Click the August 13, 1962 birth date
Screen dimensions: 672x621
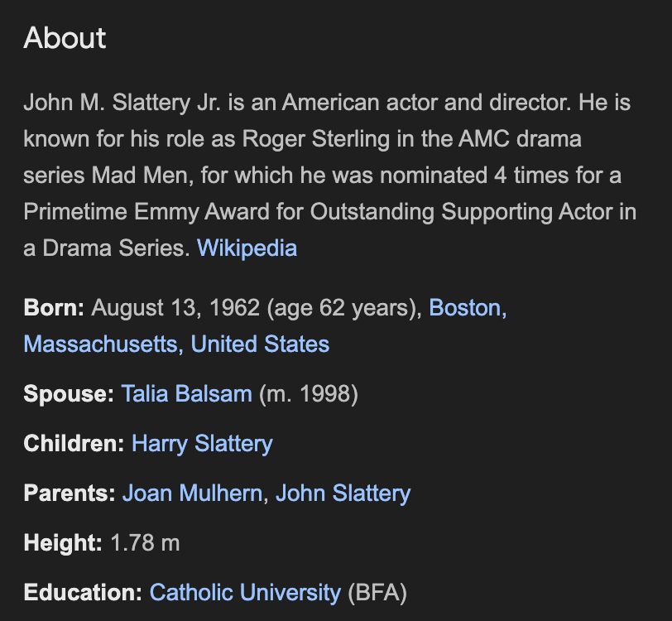[x=175, y=308]
